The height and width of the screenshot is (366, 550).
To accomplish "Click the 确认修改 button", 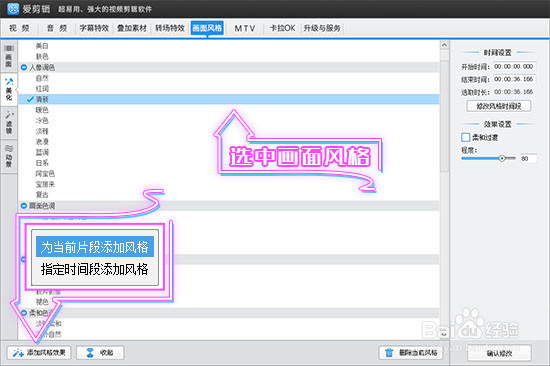I will point(499,353).
